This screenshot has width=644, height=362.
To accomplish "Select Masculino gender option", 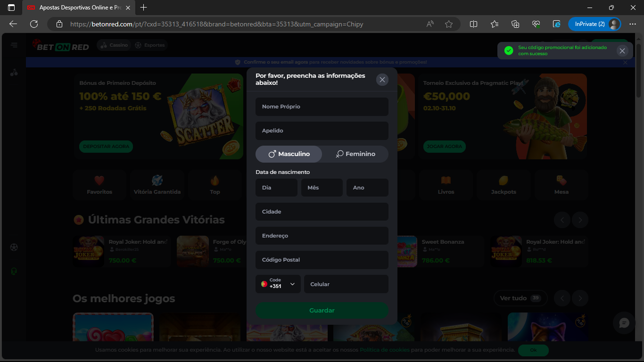I will (289, 154).
